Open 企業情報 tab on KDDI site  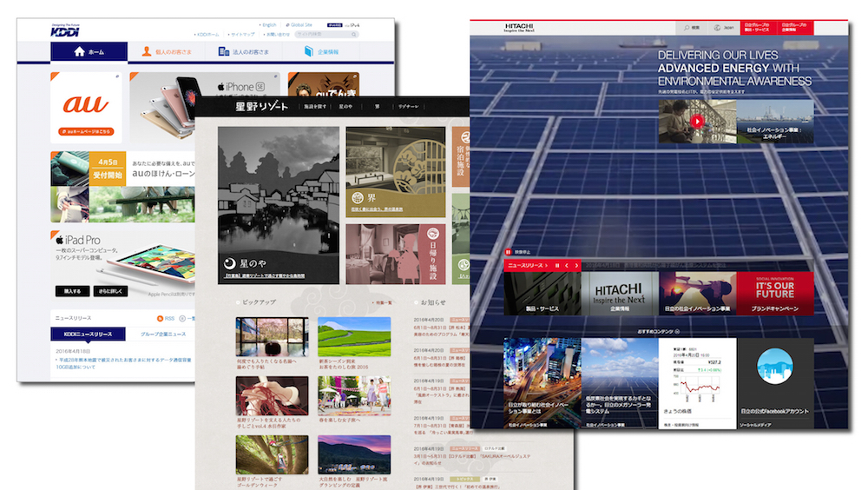(x=321, y=51)
